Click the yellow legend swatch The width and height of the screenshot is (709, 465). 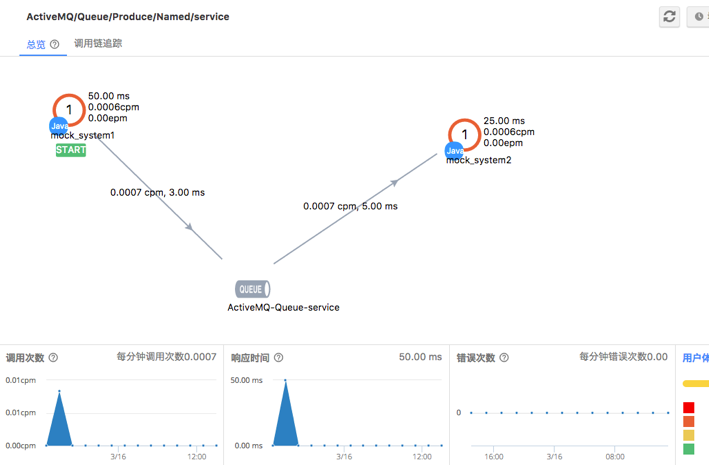[689, 436]
